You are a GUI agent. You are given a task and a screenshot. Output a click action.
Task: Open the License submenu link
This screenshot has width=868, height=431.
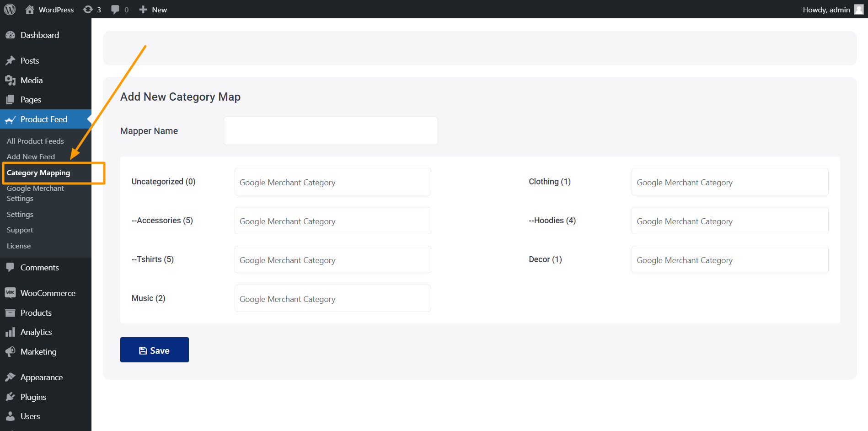point(19,246)
